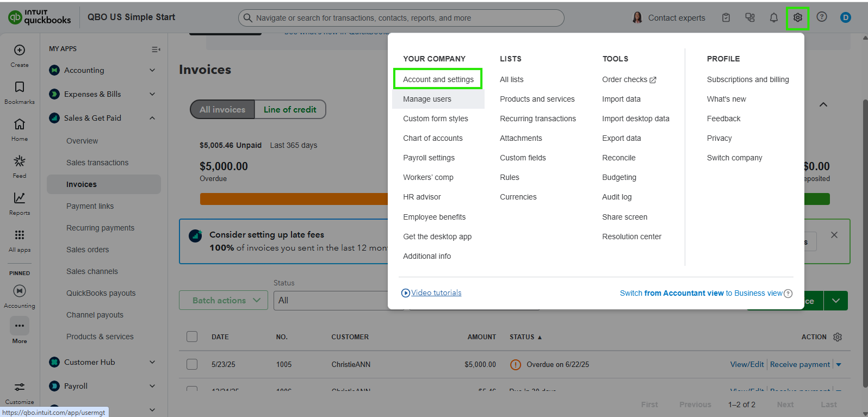Switch from Accountant view to Business view
The width and height of the screenshot is (868, 417).
coord(701,293)
